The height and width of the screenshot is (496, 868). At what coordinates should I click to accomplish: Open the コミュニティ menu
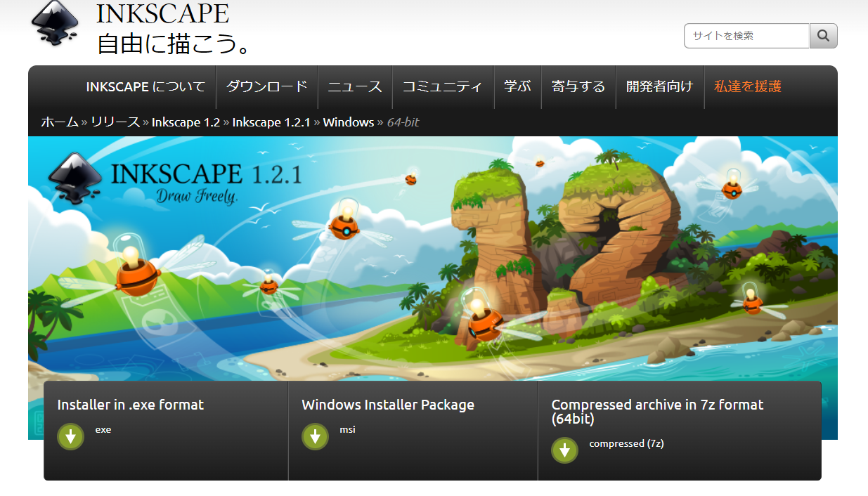coord(443,87)
